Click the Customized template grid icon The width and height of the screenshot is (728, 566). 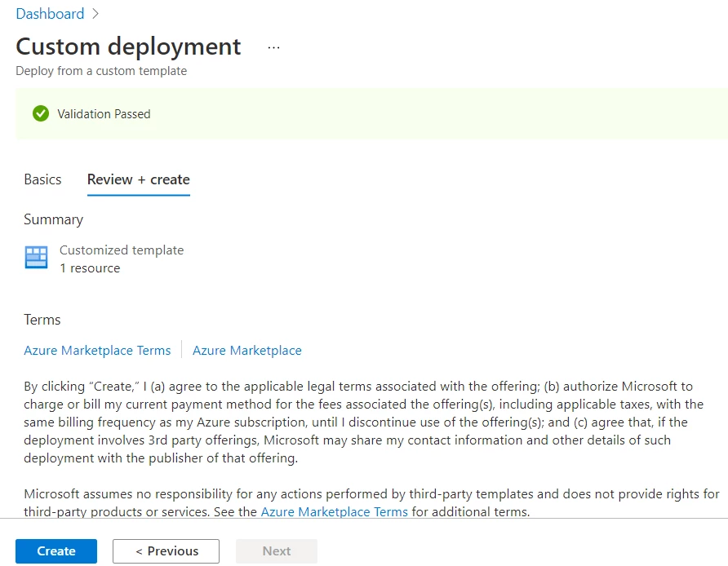click(x=36, y=257)
